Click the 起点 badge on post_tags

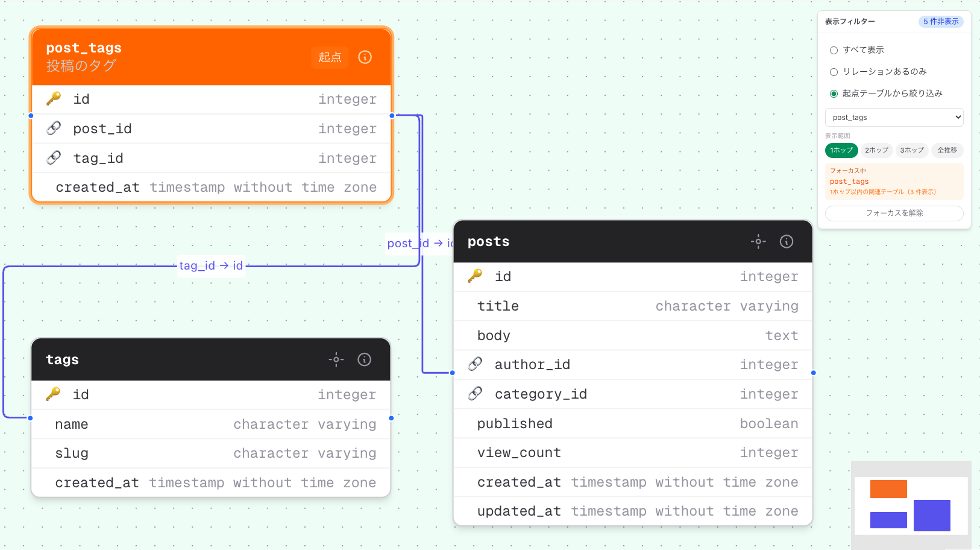pyautogui.click(x=330, y=57)
